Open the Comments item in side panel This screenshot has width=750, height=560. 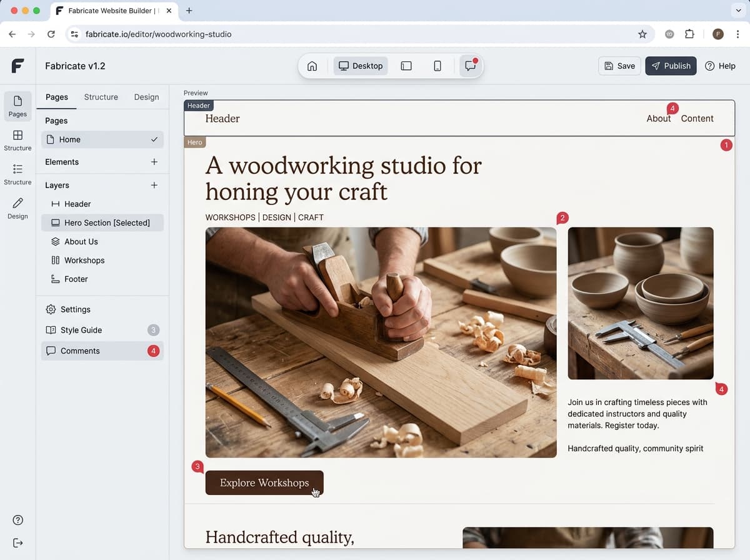[102, 351]
